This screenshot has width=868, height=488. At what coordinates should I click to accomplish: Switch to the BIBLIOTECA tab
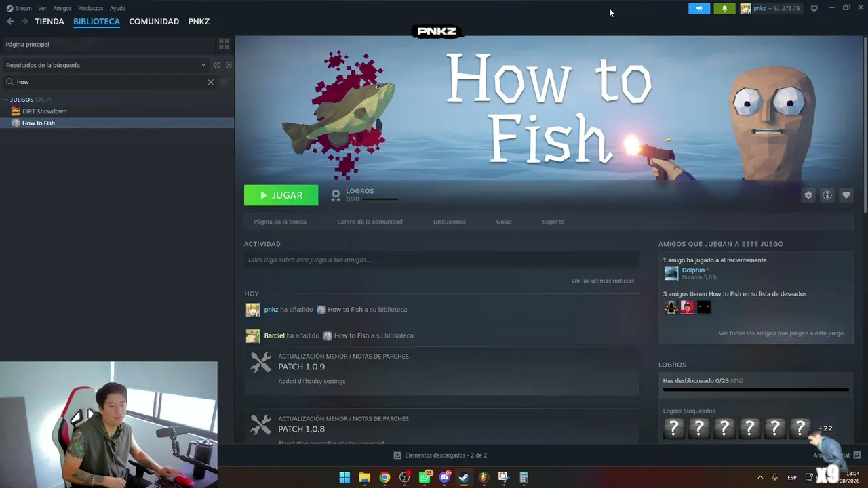click(x=96, y=22)
